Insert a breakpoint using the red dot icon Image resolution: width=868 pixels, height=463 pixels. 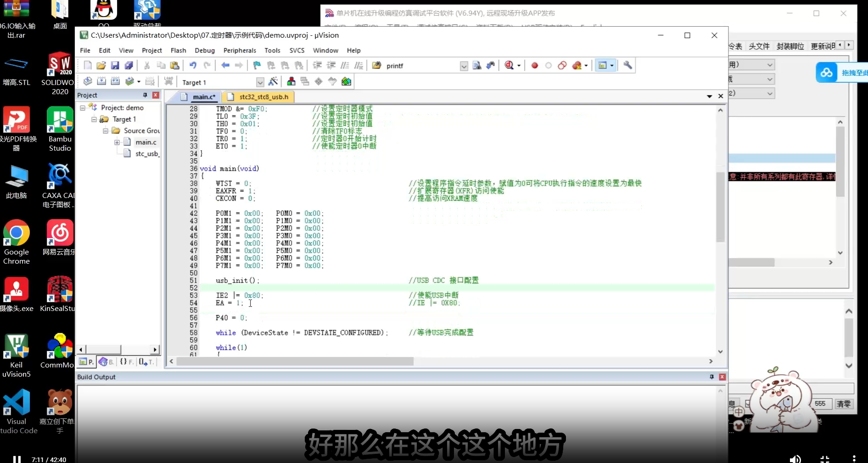pos(535,66)
